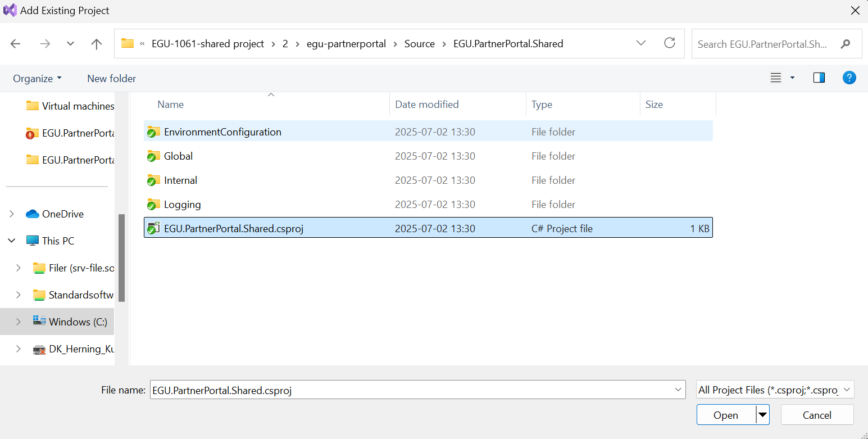
Task: Select the Internal folder
Action: click(428, 180)
